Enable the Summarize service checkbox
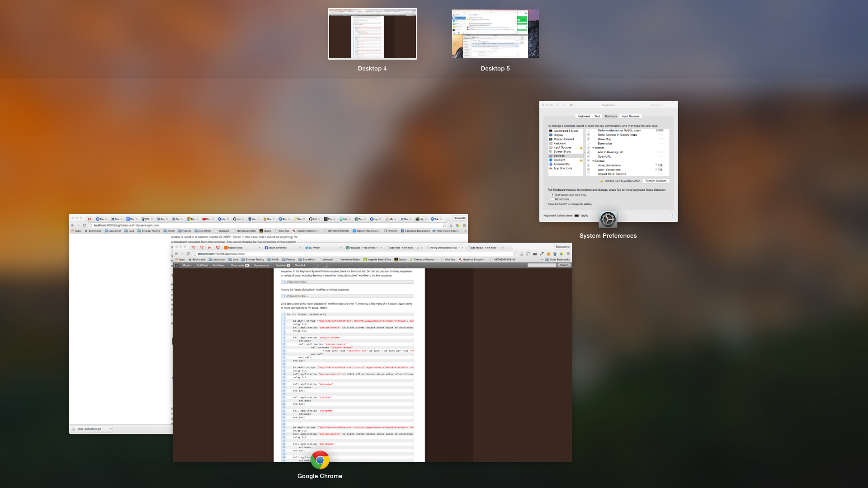 (x=588, y=144)
